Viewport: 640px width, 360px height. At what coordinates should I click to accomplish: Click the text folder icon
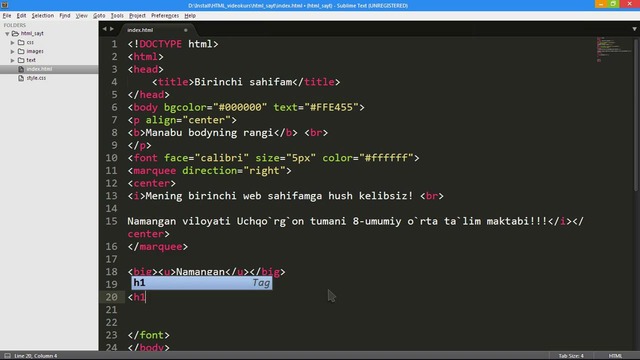click(x=21, y=60)
